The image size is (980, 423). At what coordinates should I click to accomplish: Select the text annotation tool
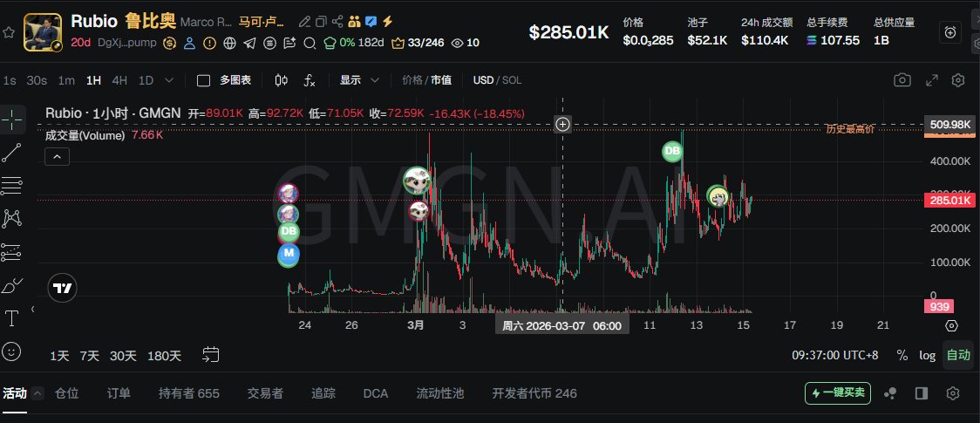(x=12, y=318)
